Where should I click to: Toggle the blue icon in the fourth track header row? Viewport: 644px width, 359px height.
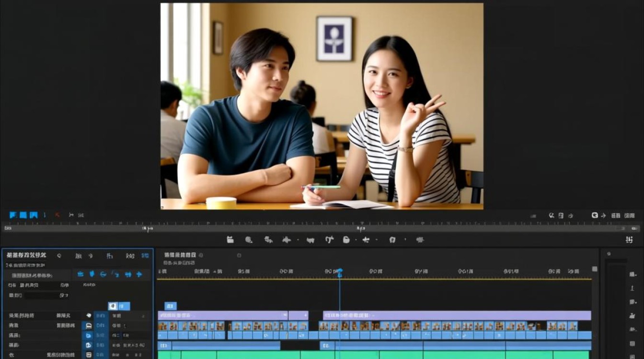[88, 345]
